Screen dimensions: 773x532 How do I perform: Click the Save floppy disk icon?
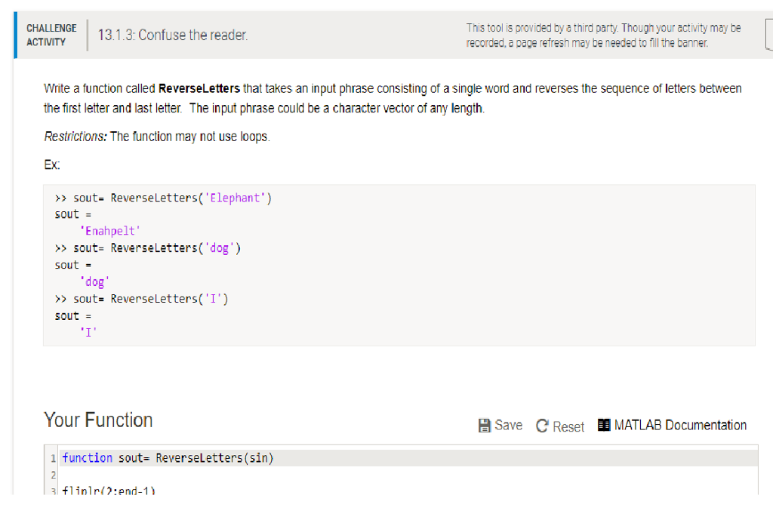(x=484, y=425)
